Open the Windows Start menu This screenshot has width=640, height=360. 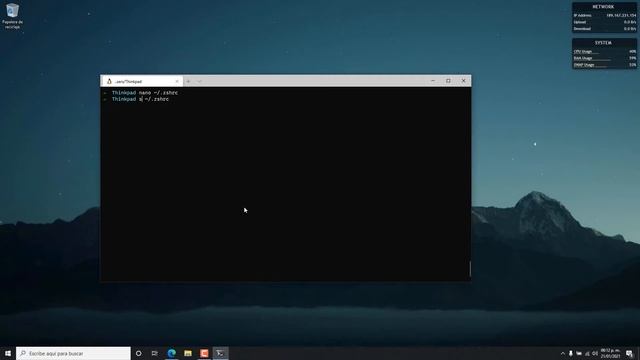tap(8, 353)
